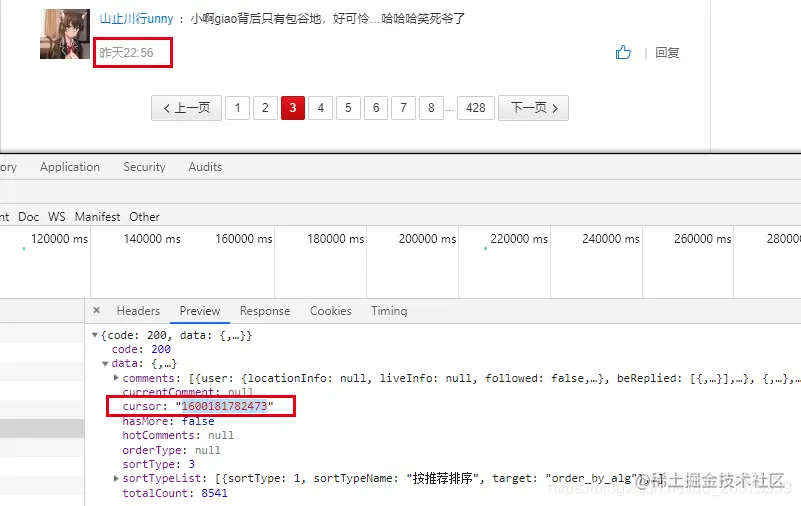Image resolution: width=801 pixels, height=506 pixels.
Task: Collapse the root JSON object
Action: click(x=95, y=335)
